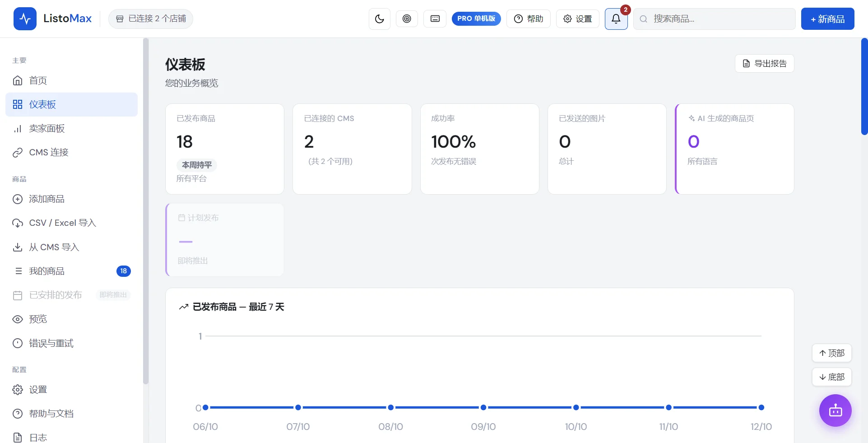
Task: Click the 本周持平 trend tag
Action: [x=197, y=165]
